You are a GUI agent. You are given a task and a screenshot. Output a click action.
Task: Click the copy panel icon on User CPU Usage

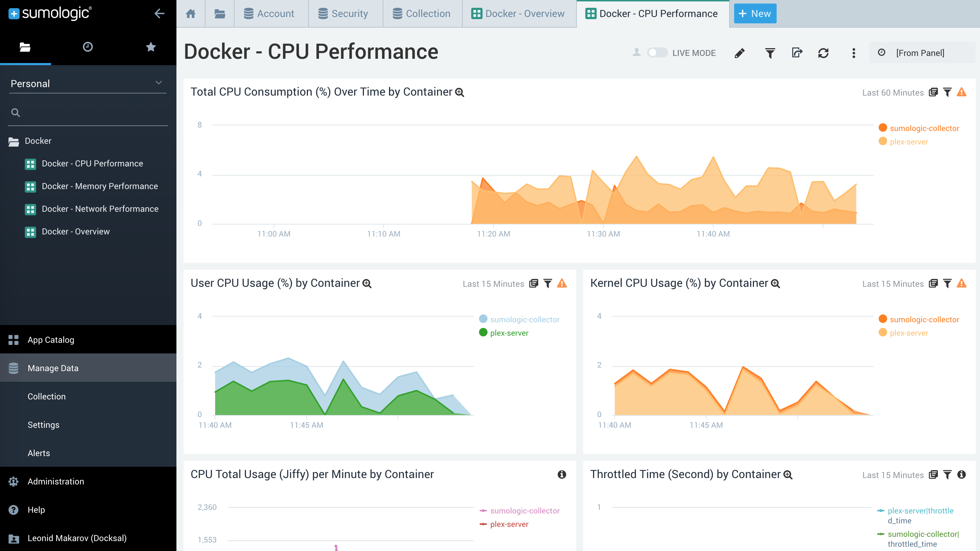point(533,283)
